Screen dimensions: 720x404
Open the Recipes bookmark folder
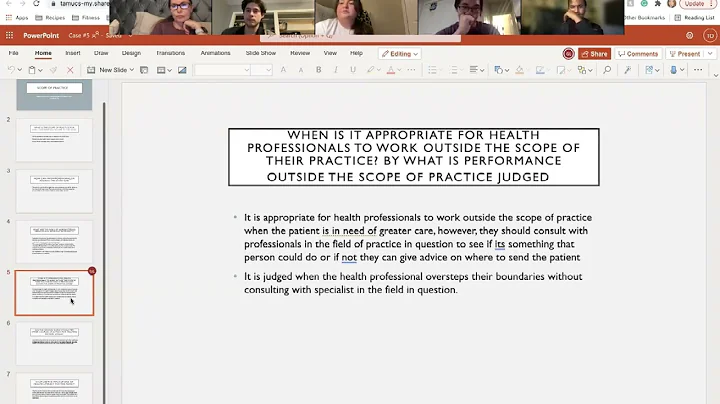(x=50, y=18)
